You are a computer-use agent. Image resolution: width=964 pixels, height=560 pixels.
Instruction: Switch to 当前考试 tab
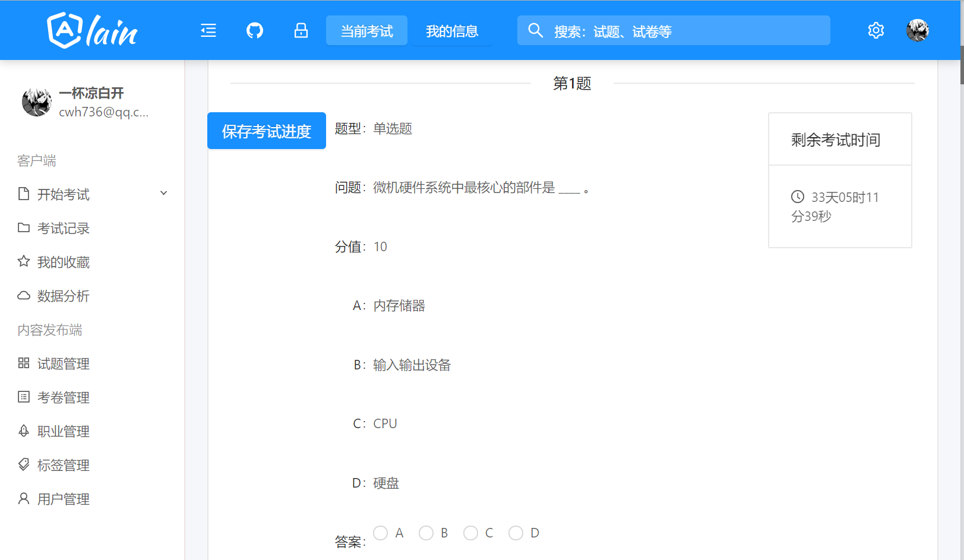point(366,31)
